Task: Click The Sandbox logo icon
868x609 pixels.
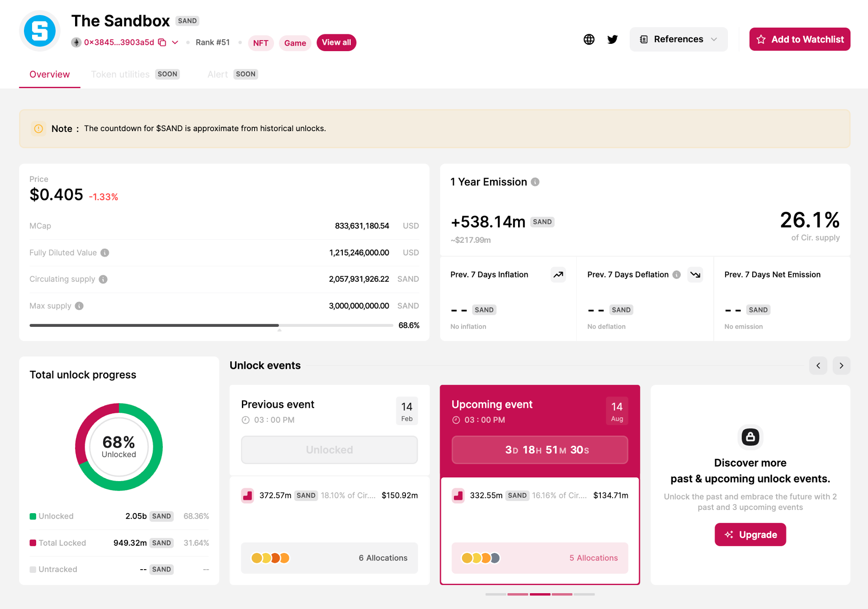Action: (40, 31)
